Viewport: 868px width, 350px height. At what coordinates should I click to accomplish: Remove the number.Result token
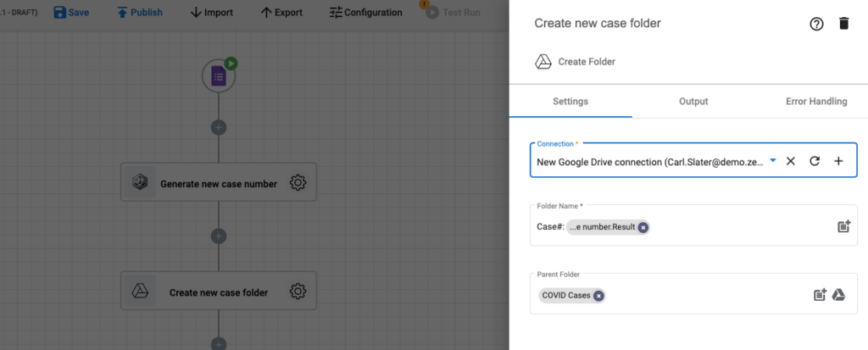click(x=643, y=227)
